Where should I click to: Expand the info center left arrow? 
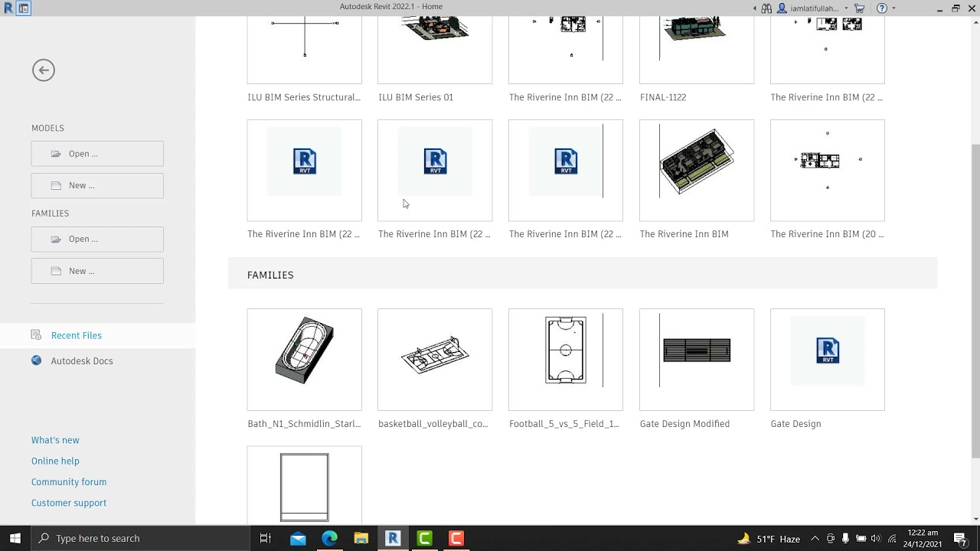755,8
